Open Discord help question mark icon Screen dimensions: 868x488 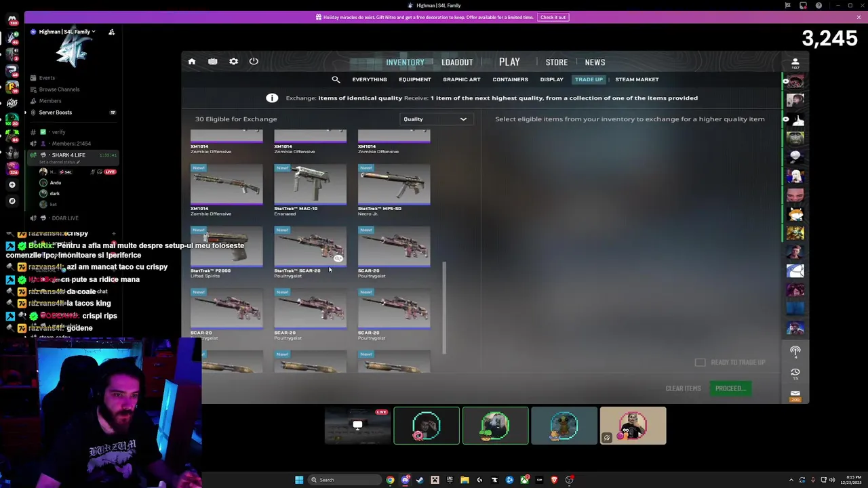click(x=818, y=5)
